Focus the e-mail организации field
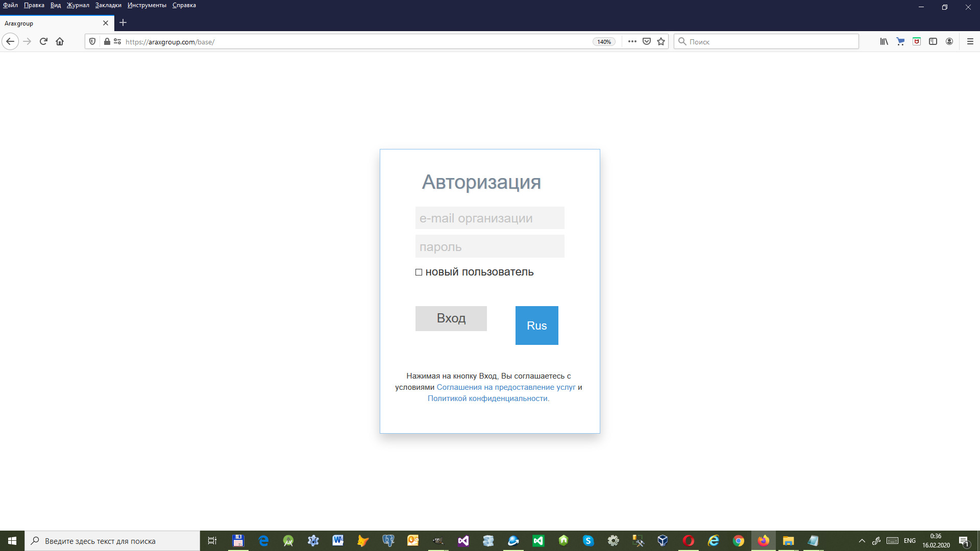Image resolution: width=980 pixels, height=551 pixels. tap(489, 218)
